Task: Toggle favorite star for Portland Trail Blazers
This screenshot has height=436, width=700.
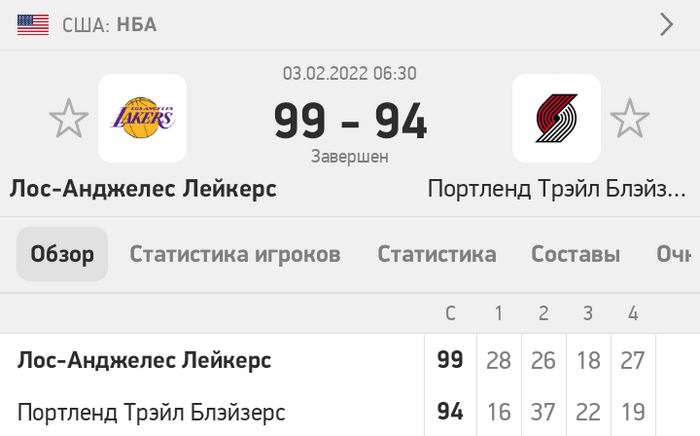Action: coord(629,118)
